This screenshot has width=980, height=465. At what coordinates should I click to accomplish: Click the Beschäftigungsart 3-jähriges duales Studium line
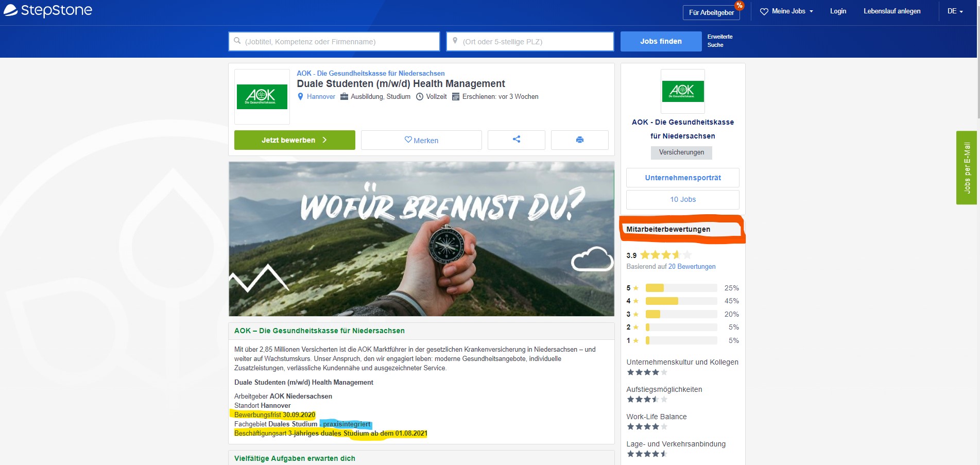click(331, 433)
